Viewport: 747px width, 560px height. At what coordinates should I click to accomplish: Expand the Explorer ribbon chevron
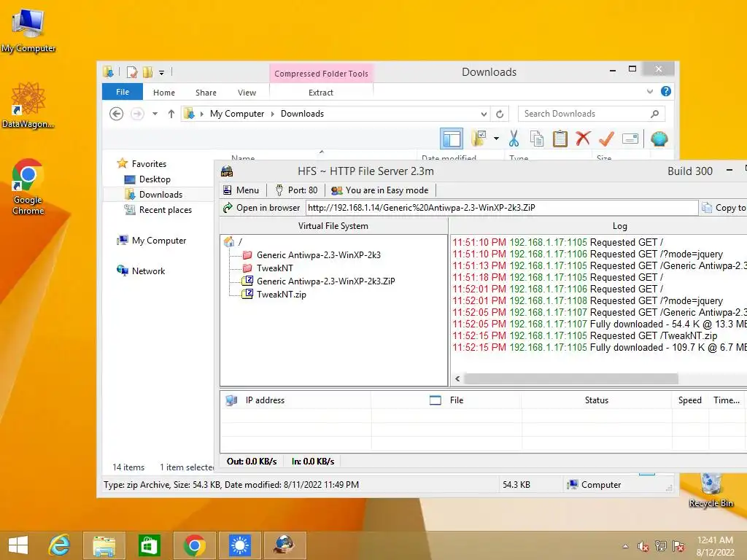coord(650,91)
